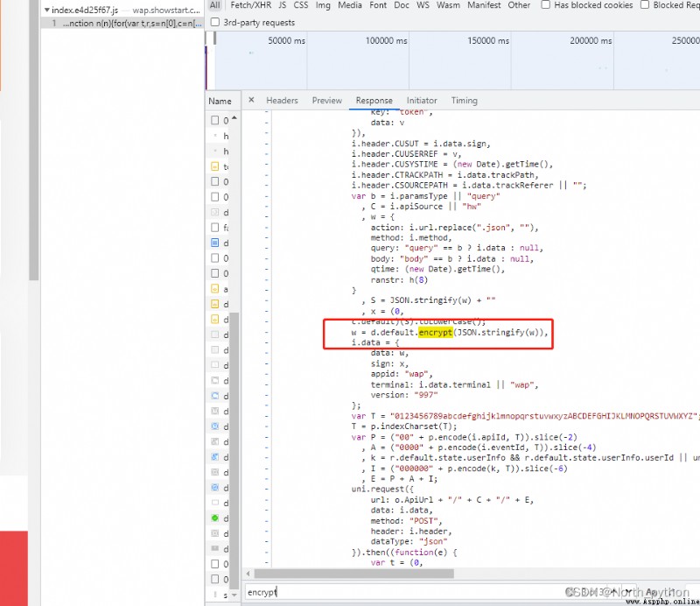Open the Headers tab
This screenshot has width=700, height=606.
[282, 101]
